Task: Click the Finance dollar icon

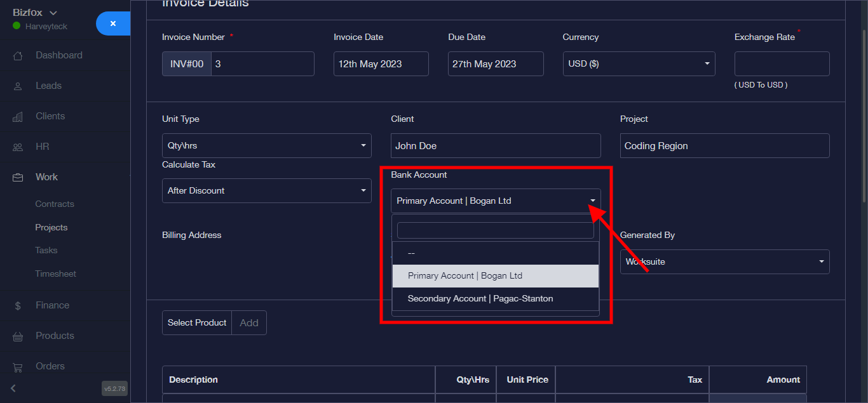Action: click(18, 306)
